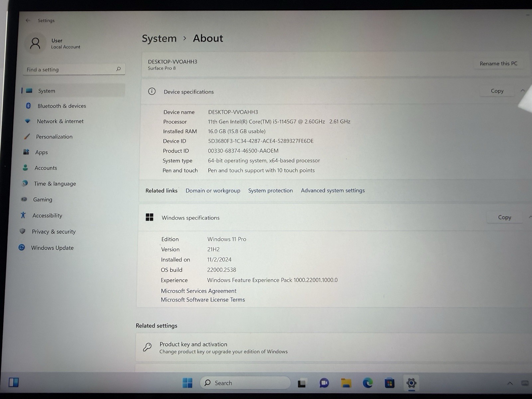Click the Find a setting search box
532x399 pixels.
(74, 69)
